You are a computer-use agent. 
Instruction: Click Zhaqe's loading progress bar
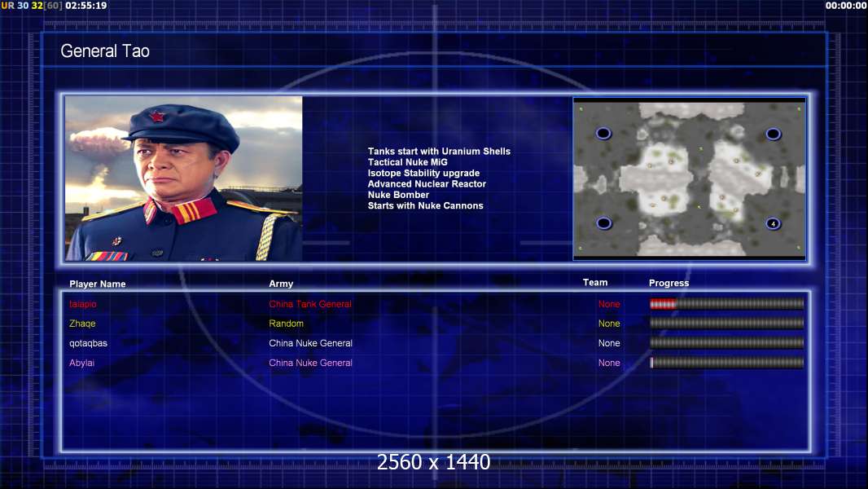point(726,323)
